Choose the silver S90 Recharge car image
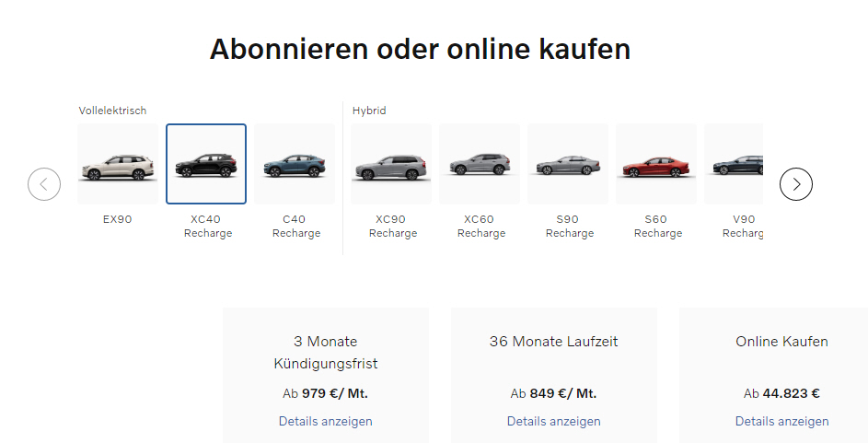The image size is (868, 443). (568, 165)
